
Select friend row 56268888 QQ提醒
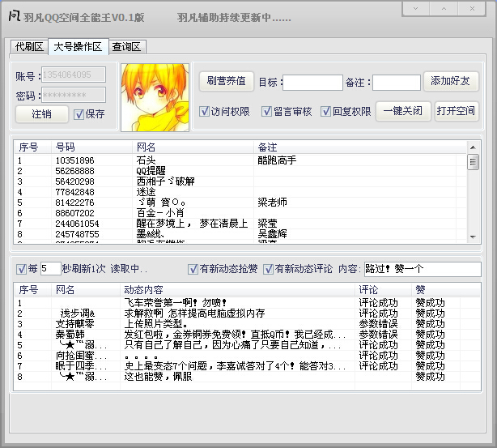[240, 171]
